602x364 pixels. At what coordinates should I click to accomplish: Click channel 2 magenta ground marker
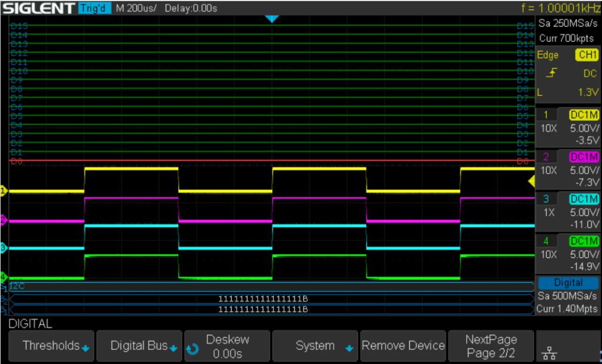point(3,221)
